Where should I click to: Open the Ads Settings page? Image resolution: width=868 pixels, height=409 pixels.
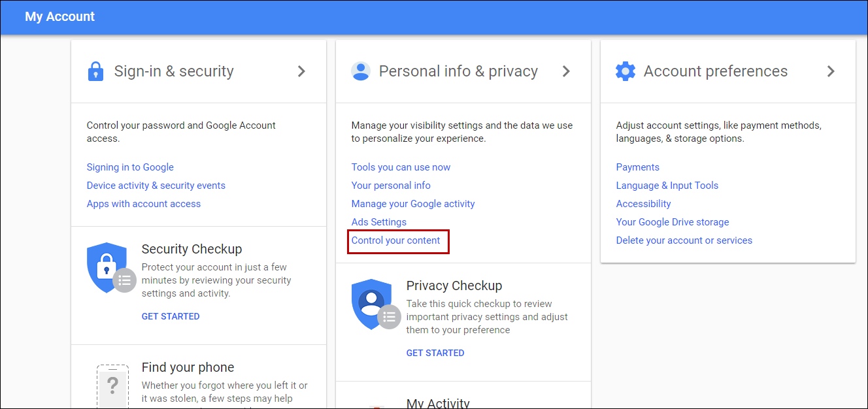click(378, 221)
